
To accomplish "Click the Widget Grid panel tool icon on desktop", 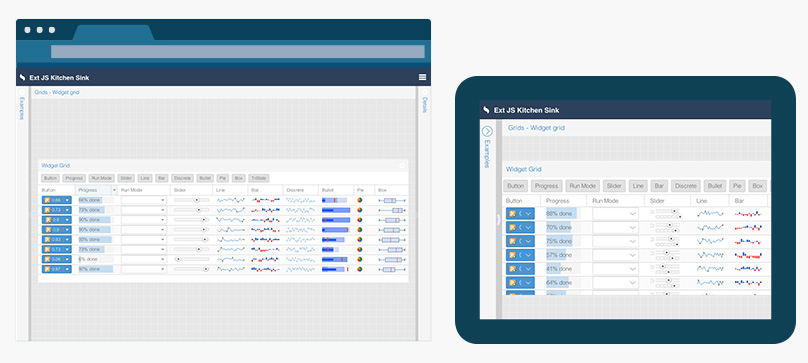I will 402,166.
